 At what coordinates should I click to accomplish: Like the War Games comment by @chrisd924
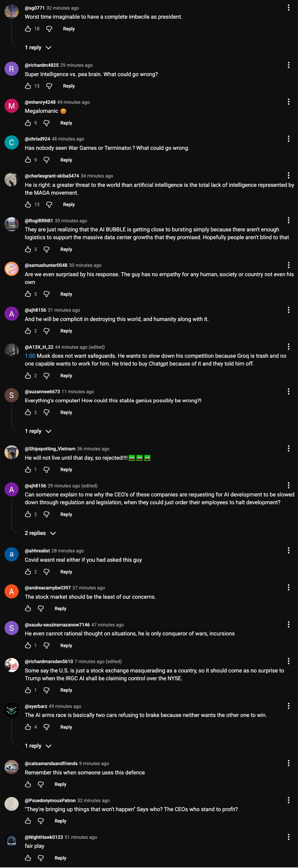[x=28, y=160]
